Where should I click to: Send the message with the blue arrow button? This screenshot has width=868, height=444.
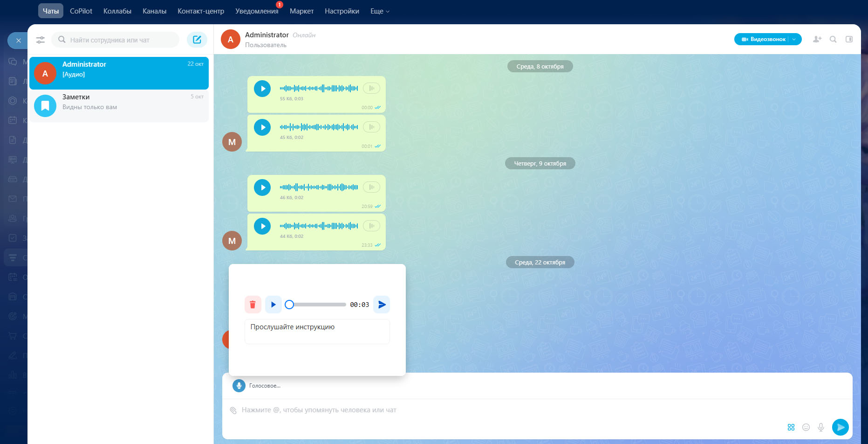841,427
